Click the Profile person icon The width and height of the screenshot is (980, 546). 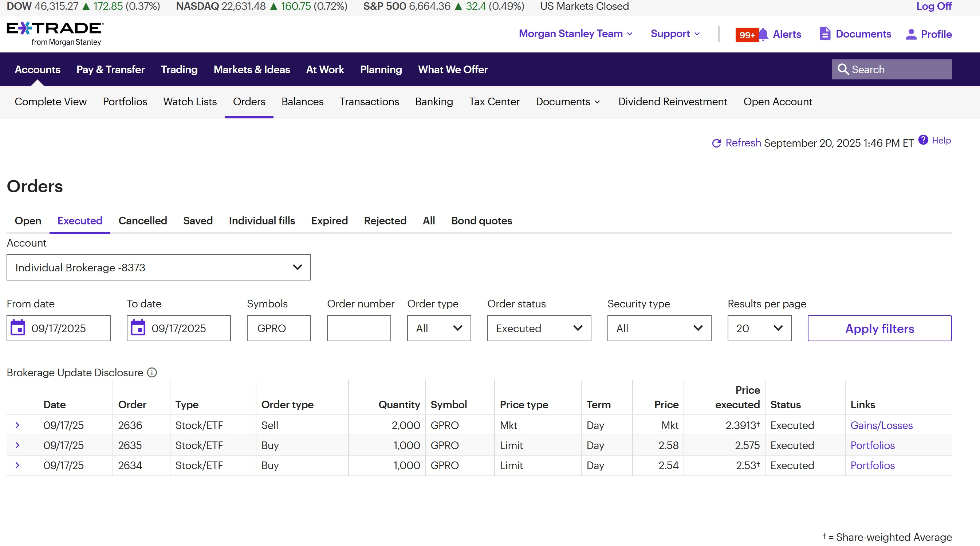[911, 34]
